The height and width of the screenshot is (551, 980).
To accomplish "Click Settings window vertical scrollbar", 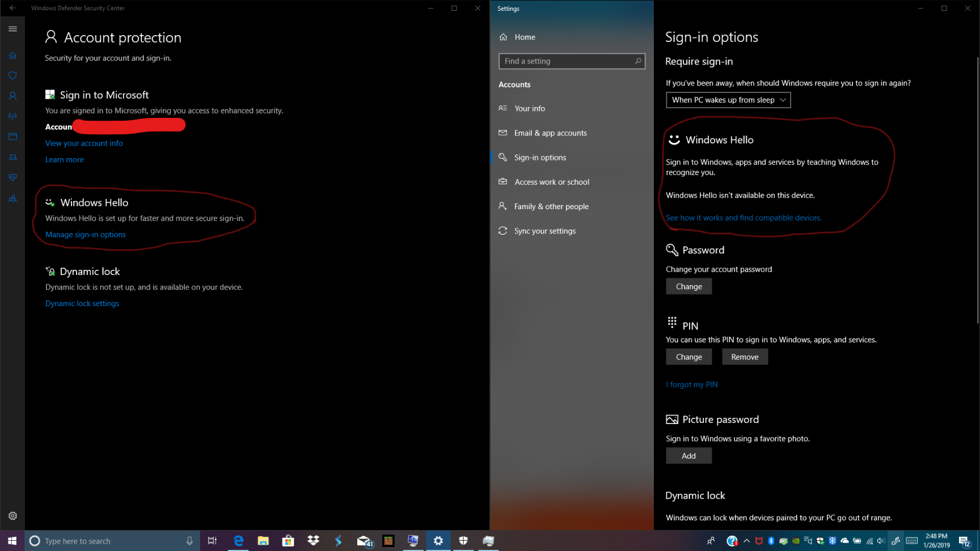I will pos(977,190).
